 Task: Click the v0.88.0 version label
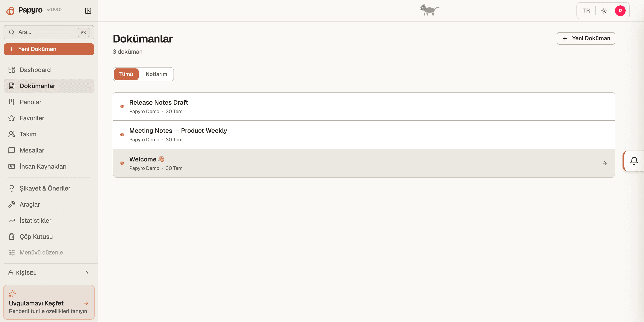[x=54, y=10]
